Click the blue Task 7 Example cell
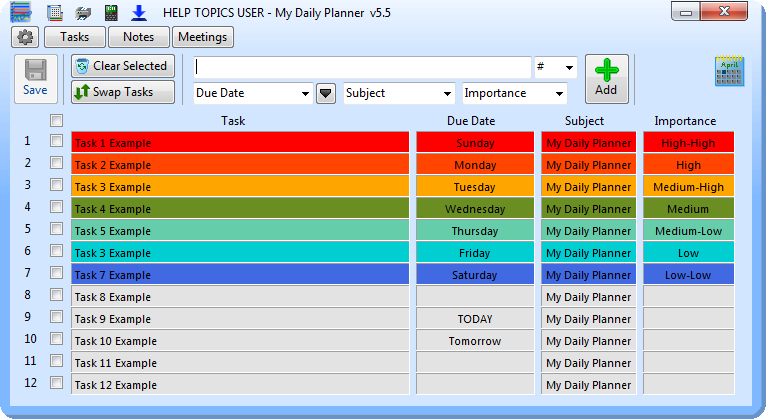This screenshot has height=419, width=766. [x=240, y=274]
